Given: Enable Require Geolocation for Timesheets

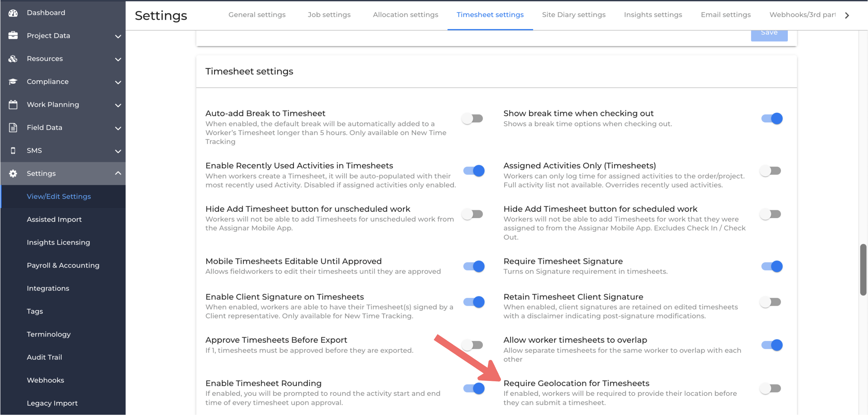Looking at the screenshot, I should click(770, 389).
